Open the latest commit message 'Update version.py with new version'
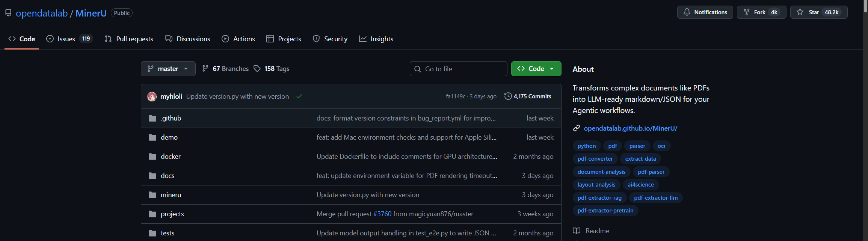 (x=237, y=96)
